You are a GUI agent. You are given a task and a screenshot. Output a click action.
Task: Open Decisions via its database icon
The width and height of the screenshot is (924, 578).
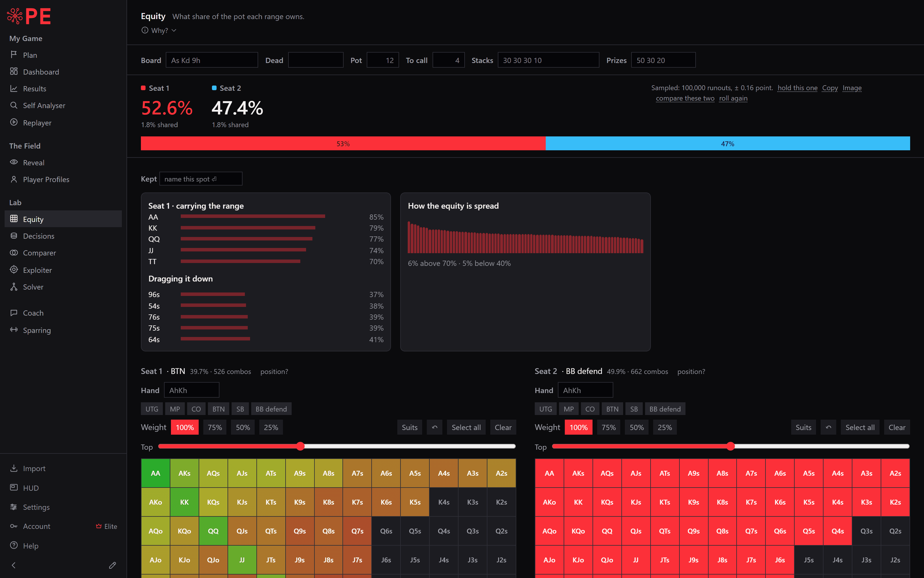tap(14, 236)
